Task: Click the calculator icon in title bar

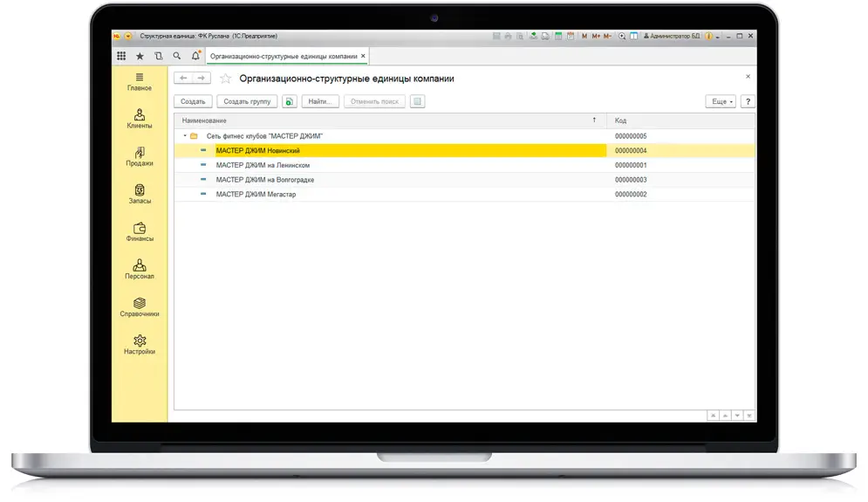Action: point(558,36)
